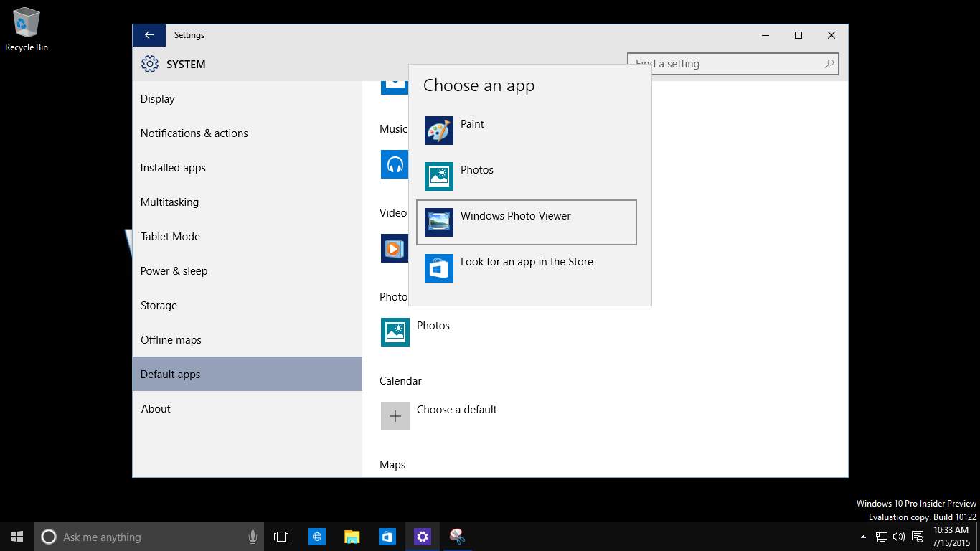The image size is (980, 551).
Task: Click the Photos icon under Photo viewer
Action: coord(395,332)
